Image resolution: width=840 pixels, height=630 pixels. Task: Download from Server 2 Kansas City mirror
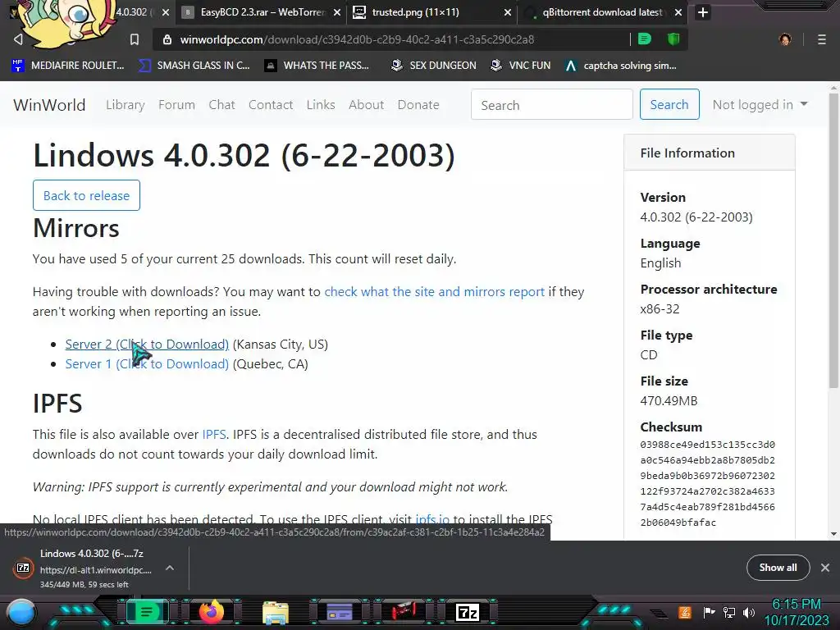coord(147,344)
